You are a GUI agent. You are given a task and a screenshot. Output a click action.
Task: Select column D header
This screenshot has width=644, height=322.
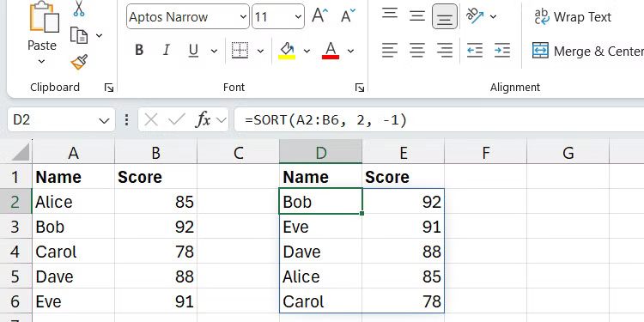click(321, 153)
